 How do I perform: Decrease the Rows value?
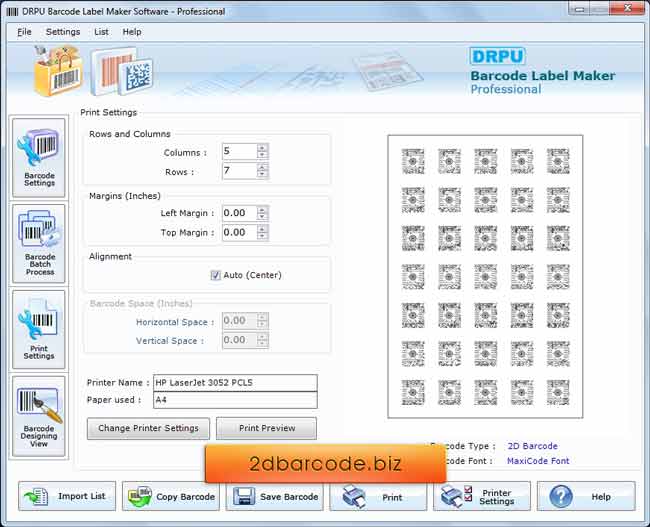coord(262,175)
